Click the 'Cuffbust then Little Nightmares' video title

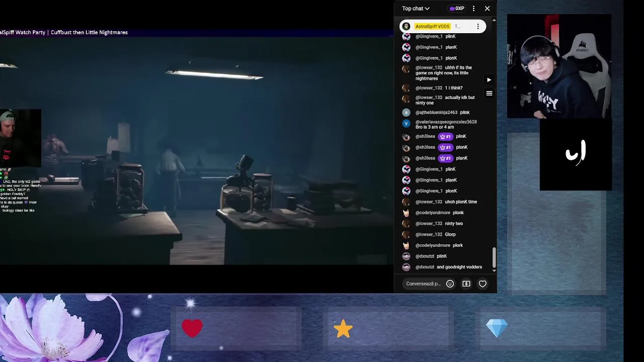pos(89,32)
